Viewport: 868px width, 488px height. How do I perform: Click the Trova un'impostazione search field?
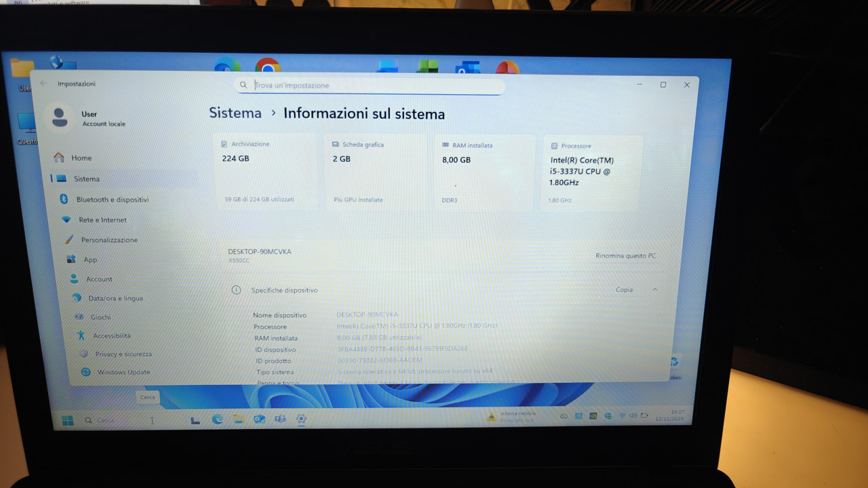click(x=370, y=85)
